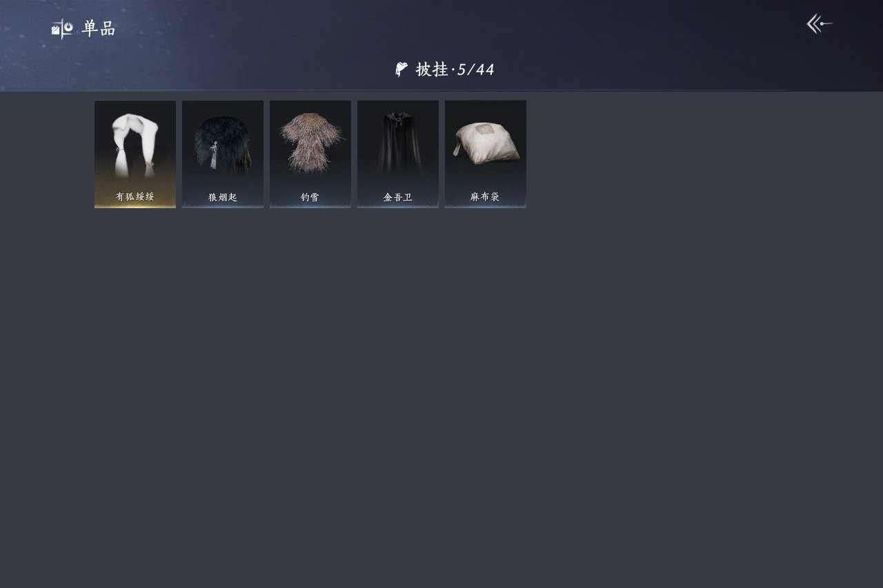Viewport: 883px width, 588px height.
Task: Click the 单品 wardrobe icon in header
Action: [62, 28]
